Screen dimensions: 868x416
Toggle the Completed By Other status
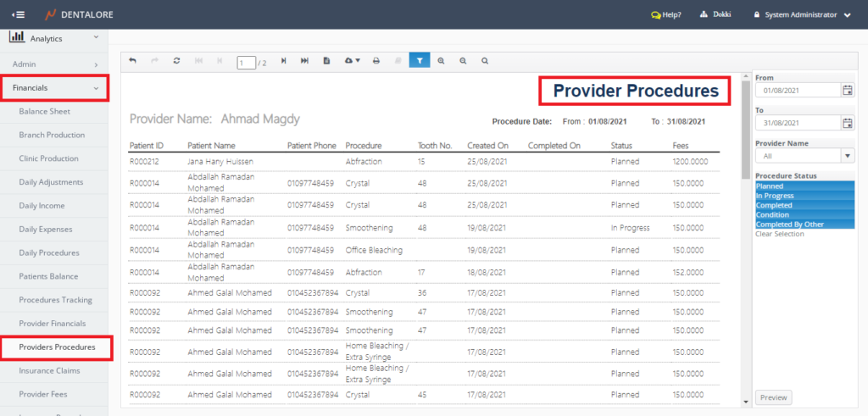pyautogui.click(x=804, y=224)
